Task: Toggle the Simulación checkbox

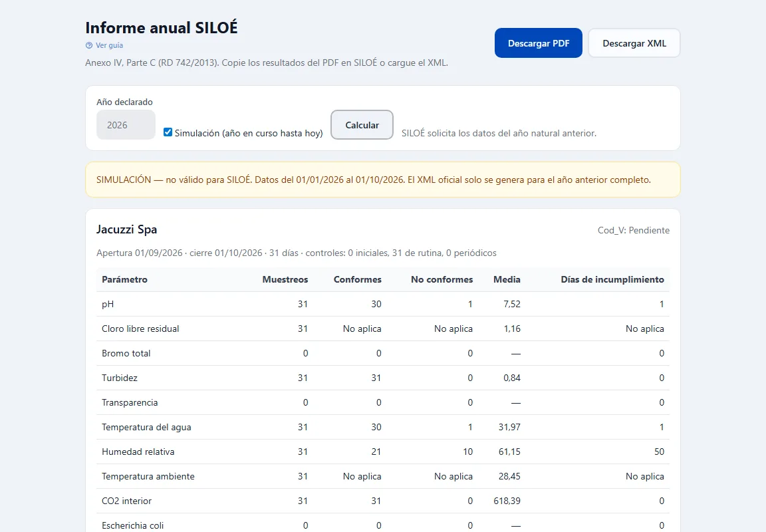Action: [168, 132]
